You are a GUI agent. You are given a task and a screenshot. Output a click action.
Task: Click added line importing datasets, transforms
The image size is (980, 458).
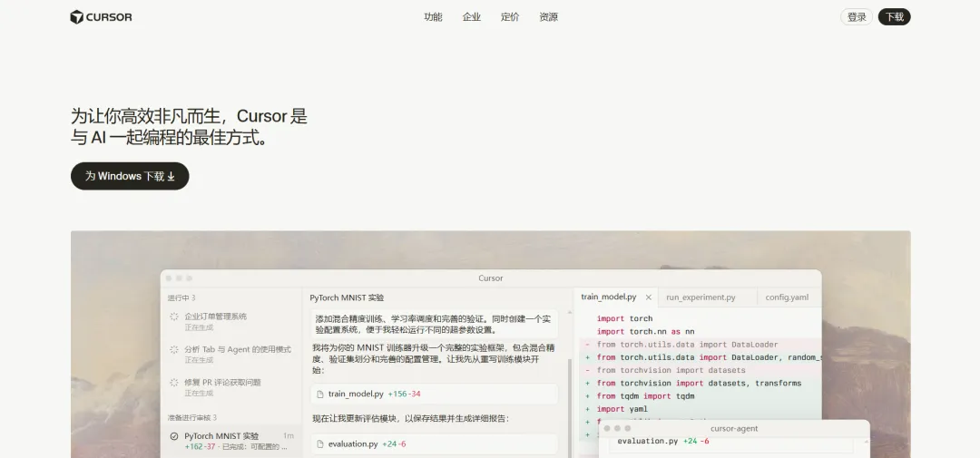point(699,383)
